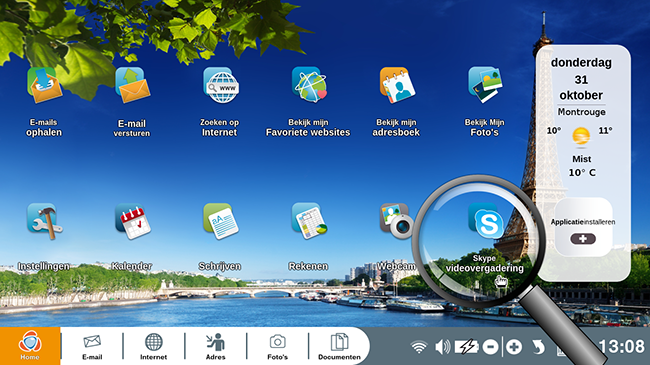Launch Zoeken op Internet
Image resolution: width=650 pixels, height=365 pixels.
pyautogui.click(x=221, y=86)
